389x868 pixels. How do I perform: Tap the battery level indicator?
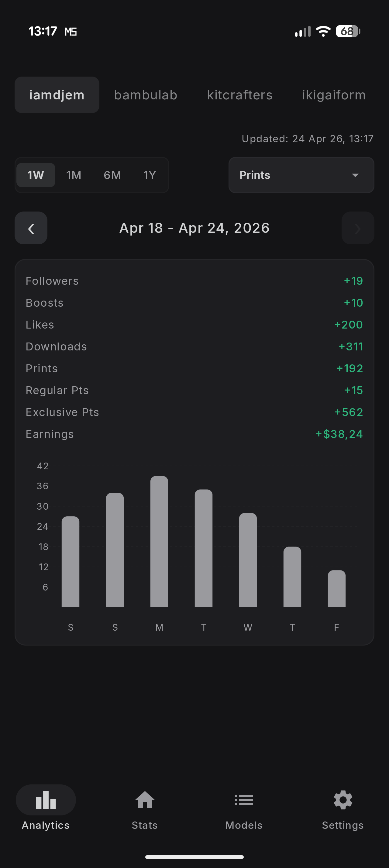click(x=348, y=31)
